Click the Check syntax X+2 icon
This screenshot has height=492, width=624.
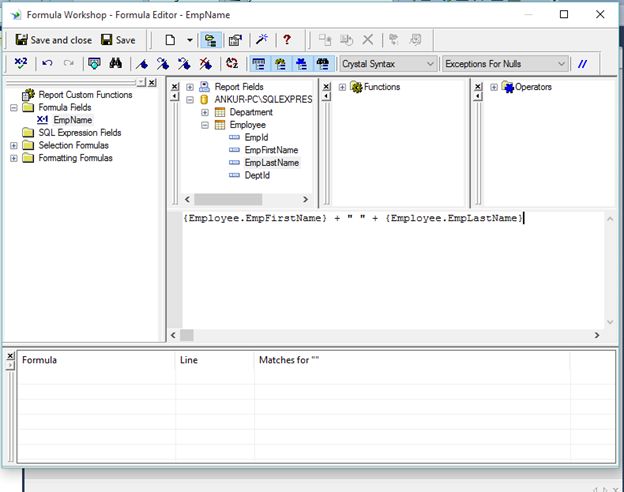(x=21, y=64)
